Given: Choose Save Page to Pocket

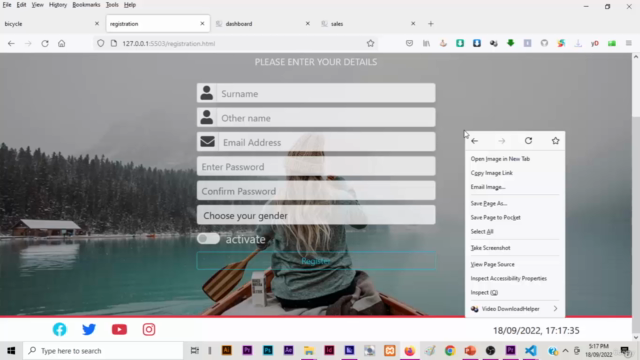Looking at the screenshot, I should coord(515,217).
